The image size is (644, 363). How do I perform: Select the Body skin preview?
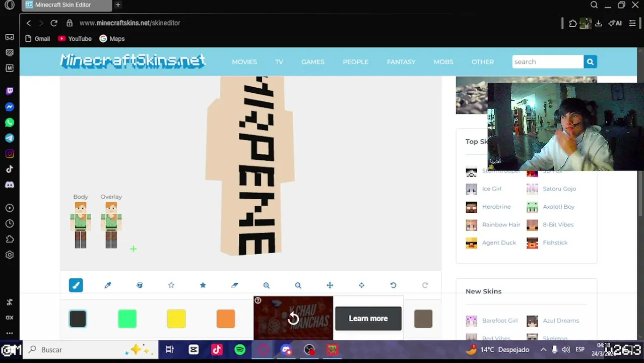click(x=81, y=225)
